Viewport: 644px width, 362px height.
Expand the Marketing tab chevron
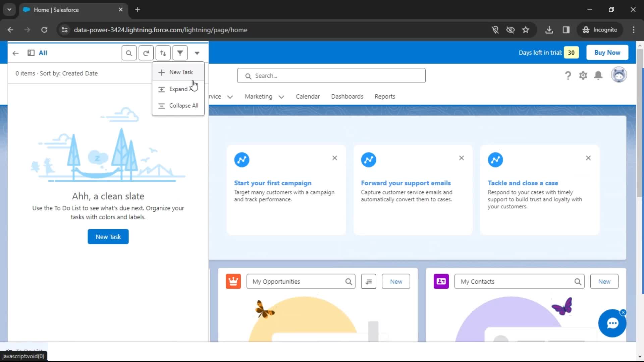point(281,97)
